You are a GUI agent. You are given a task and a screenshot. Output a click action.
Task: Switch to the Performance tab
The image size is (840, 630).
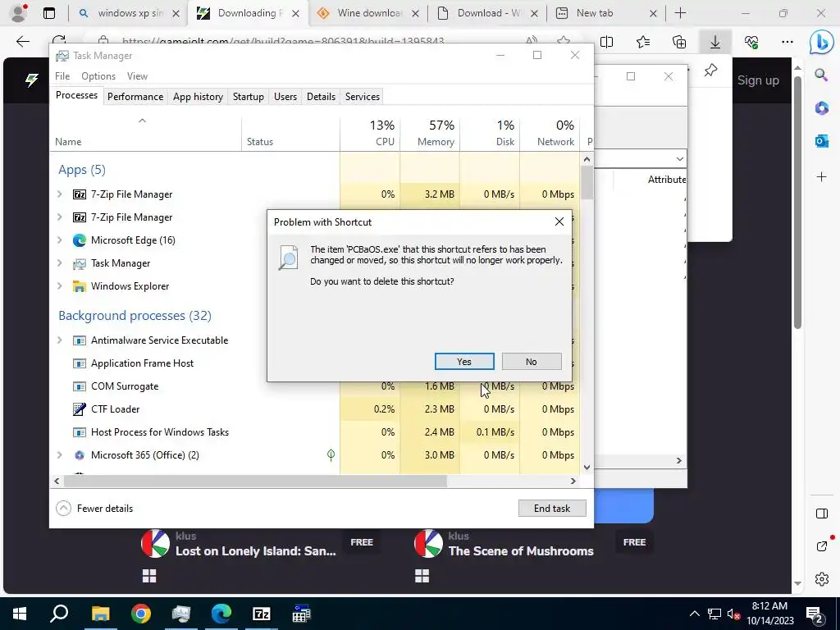click(135, 97)
